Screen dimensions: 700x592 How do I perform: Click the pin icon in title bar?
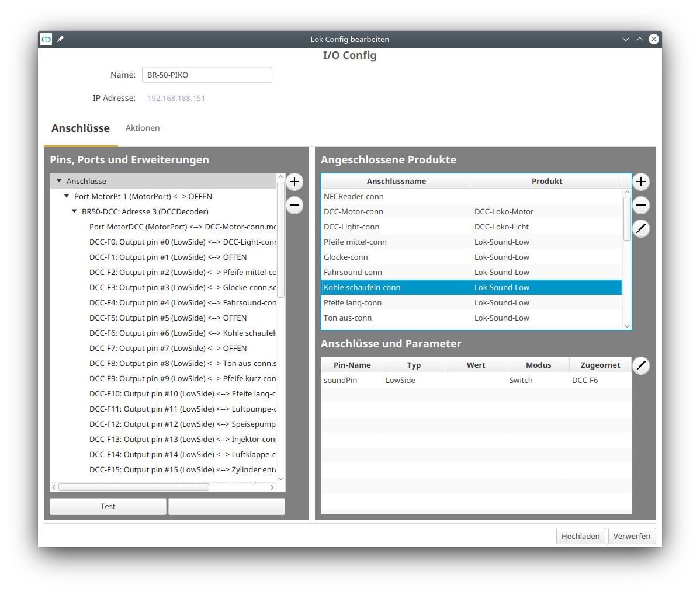(x=60, y=39)
